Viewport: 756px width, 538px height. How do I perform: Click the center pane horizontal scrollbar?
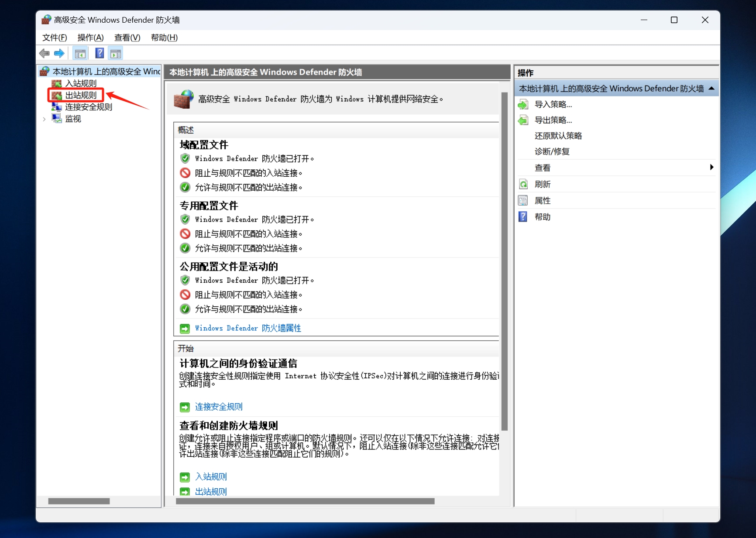[x=305, y=501]
